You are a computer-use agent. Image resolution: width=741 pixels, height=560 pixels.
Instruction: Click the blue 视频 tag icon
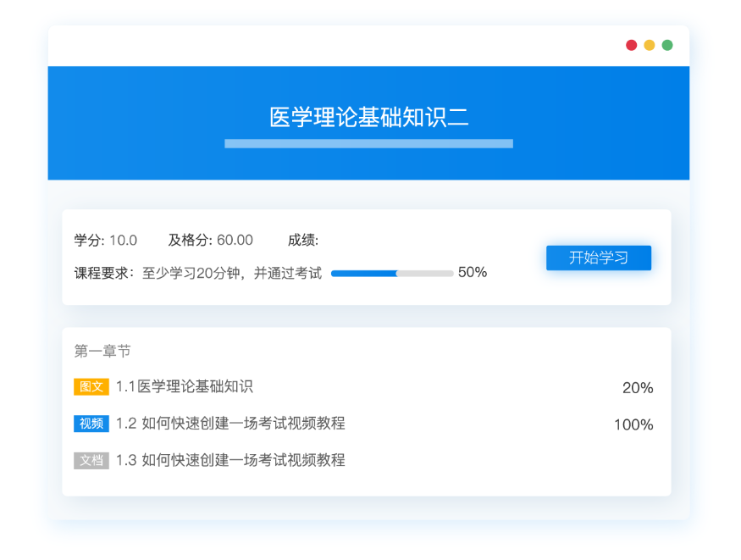click(91, 424)
